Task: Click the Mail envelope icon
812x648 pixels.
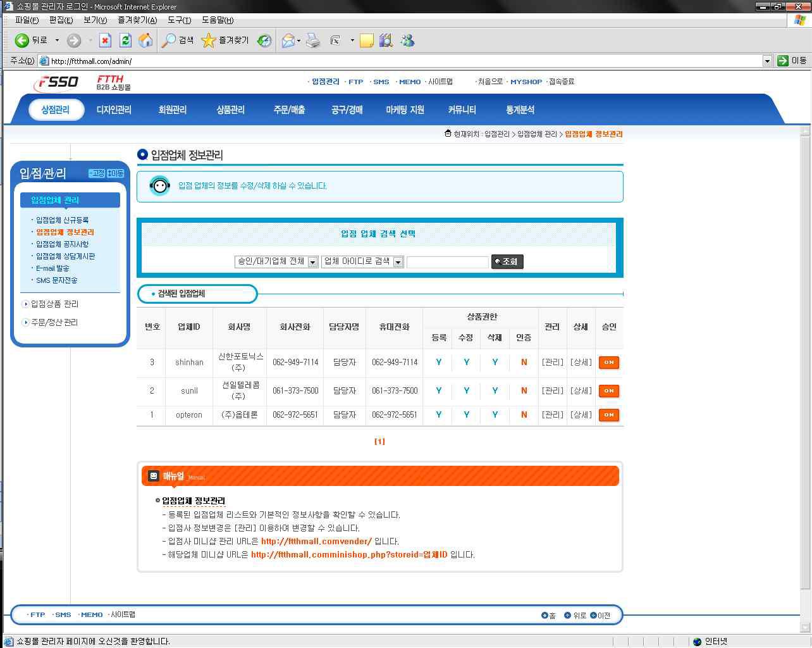Action: pyautogui.click(x=288, y=40)
